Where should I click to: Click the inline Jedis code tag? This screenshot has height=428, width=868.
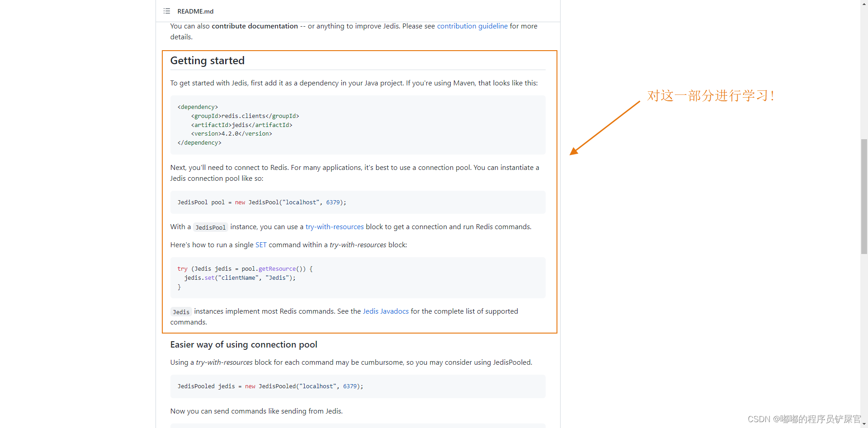181,312
